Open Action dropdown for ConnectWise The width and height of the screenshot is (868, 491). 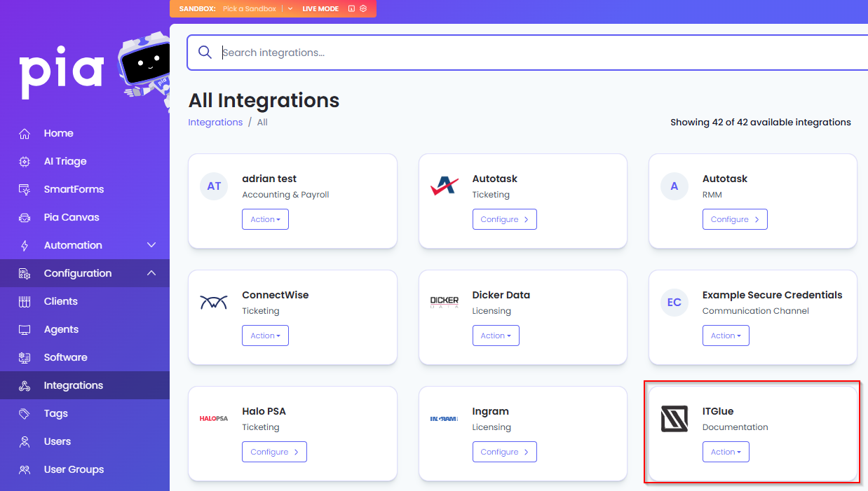pos(265,336)
